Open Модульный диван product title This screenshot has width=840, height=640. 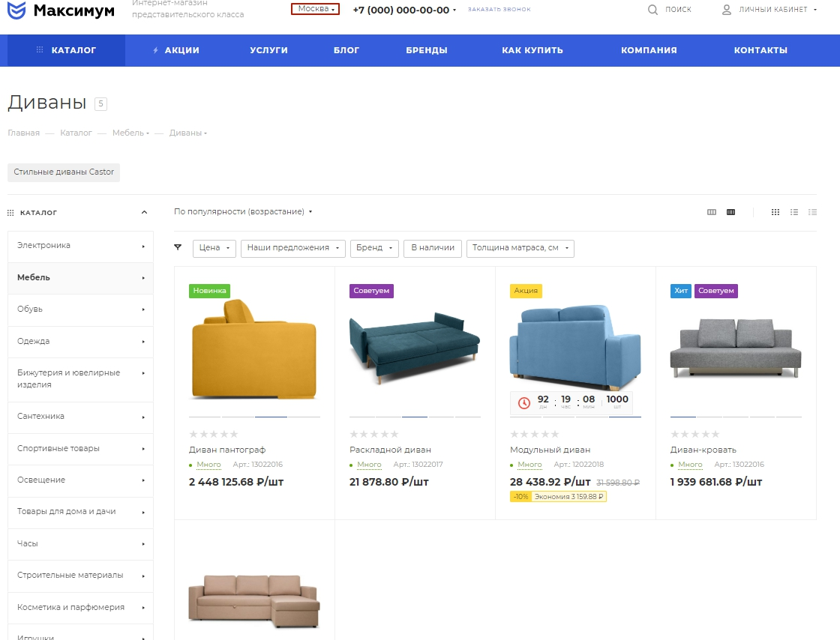550,450
